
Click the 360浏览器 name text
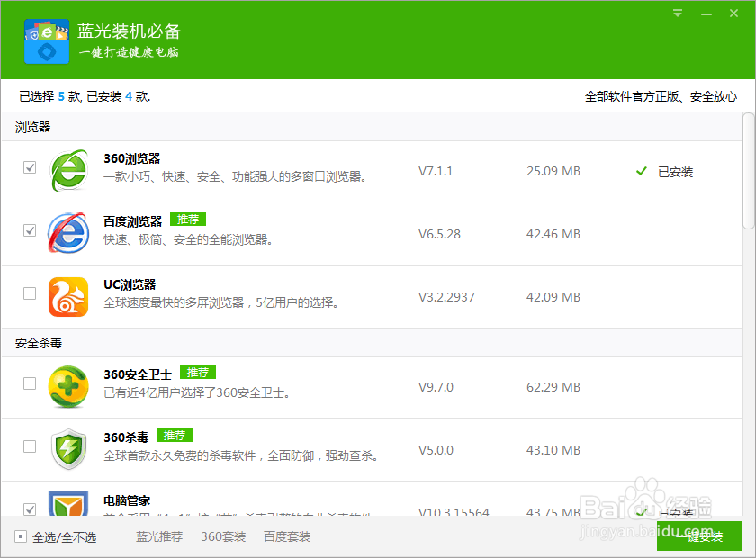[132, 158]
